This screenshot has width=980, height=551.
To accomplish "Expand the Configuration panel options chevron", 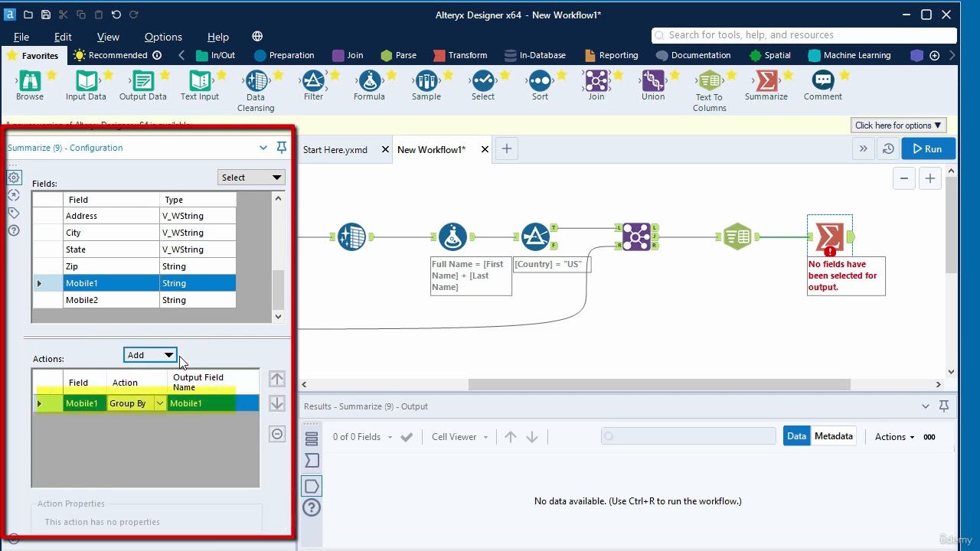I will pos(263,148).
